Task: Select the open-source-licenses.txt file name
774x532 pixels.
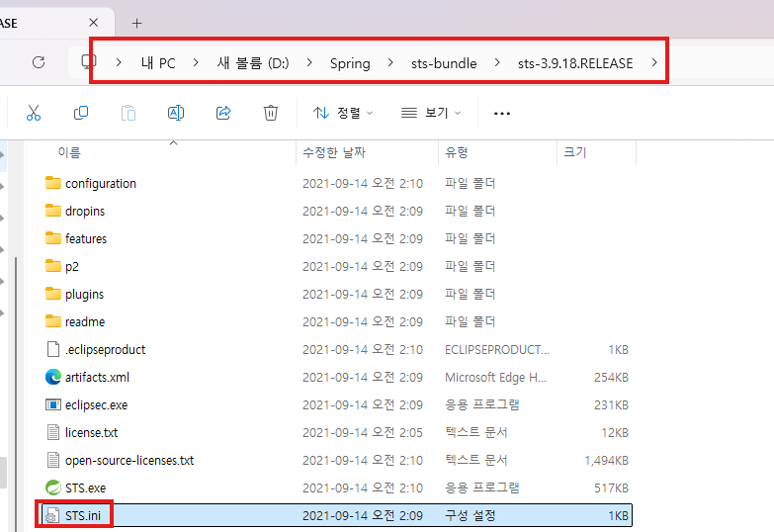Action: [x=129, y=461]
